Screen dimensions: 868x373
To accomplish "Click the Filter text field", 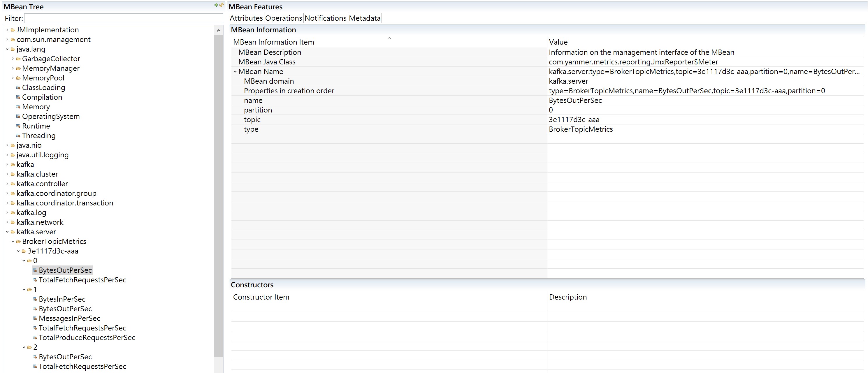I will pos(123,19).
